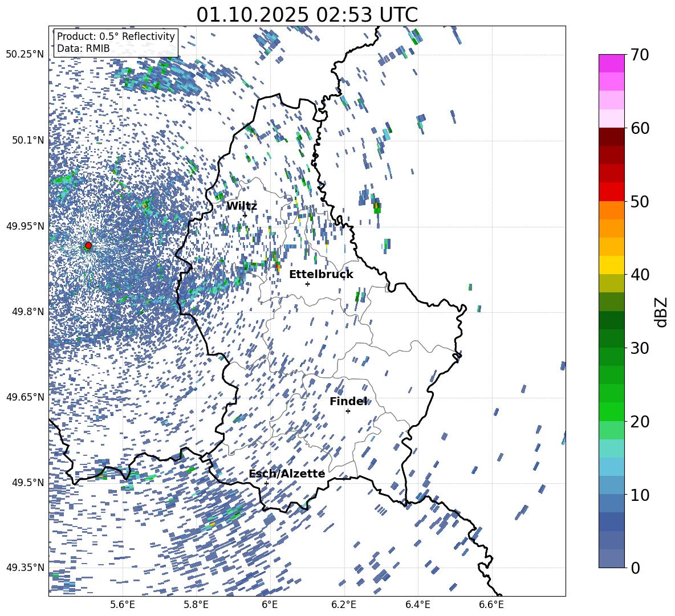This screenshot has width=675, height=616.
Task: Pick the magenta top colorbar segment near 70
Action: [611, 63]
